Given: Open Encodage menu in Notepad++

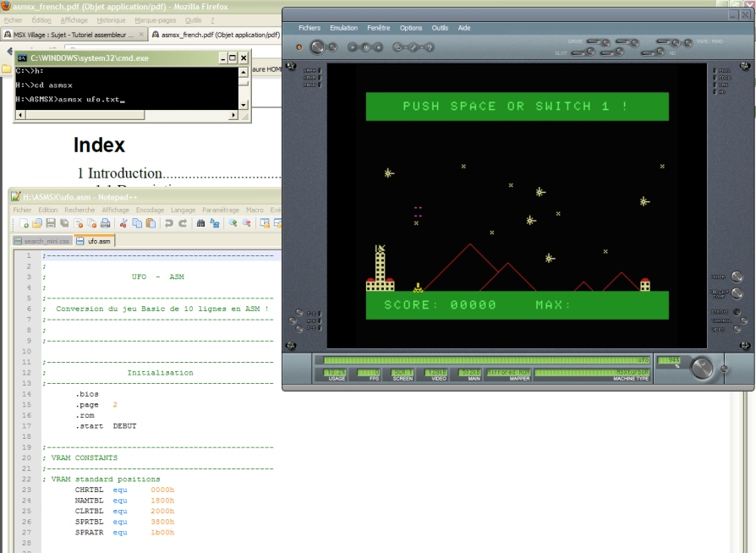Looking at the screenshot, I should (150, 210).
